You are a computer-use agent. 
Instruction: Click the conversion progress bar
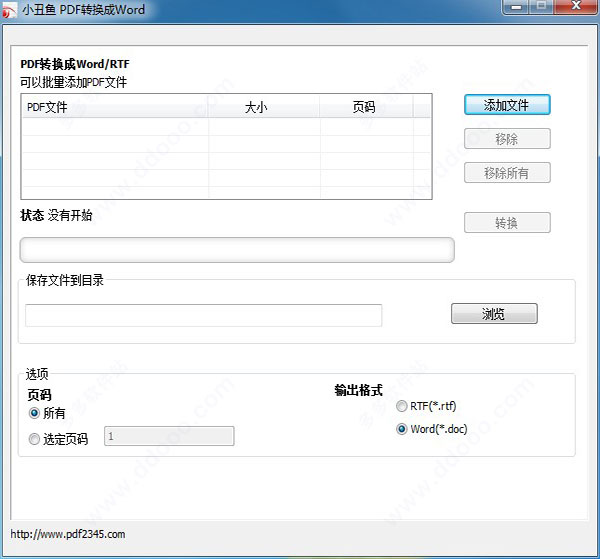[x=237, y=250]
